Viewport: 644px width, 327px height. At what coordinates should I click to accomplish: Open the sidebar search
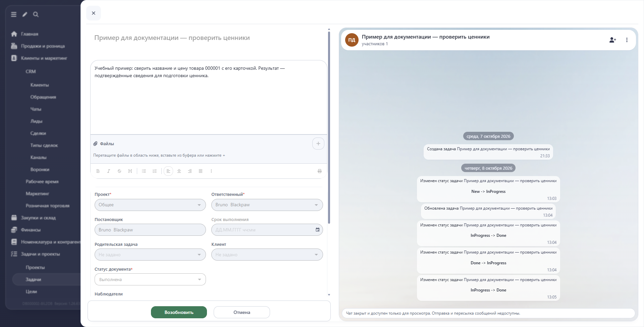point(36,14)
